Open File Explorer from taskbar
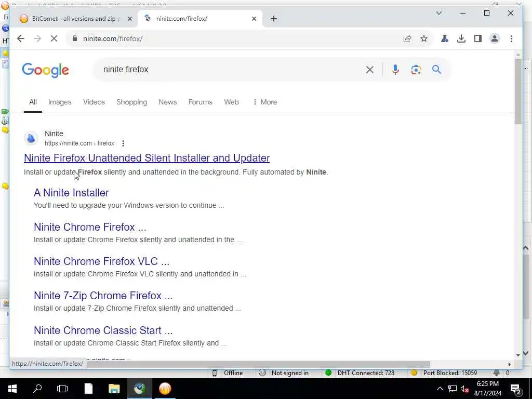The width and height of the screenshot is (532, 399). click(114, 389)
